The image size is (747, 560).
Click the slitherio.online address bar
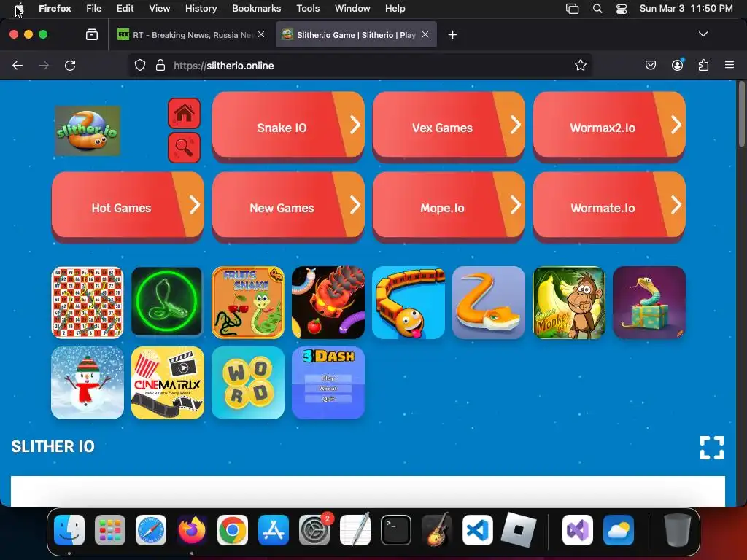(362, 66)
